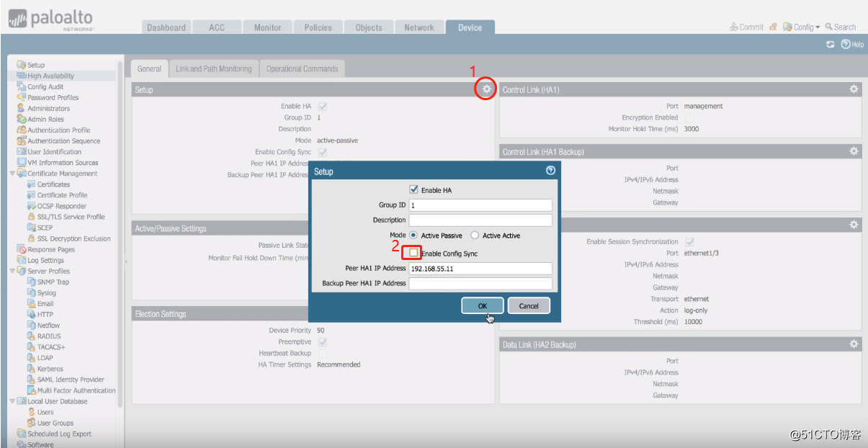Collapse Local User Database tree node
The image size is (868, 448).
(x=12, y=401)
